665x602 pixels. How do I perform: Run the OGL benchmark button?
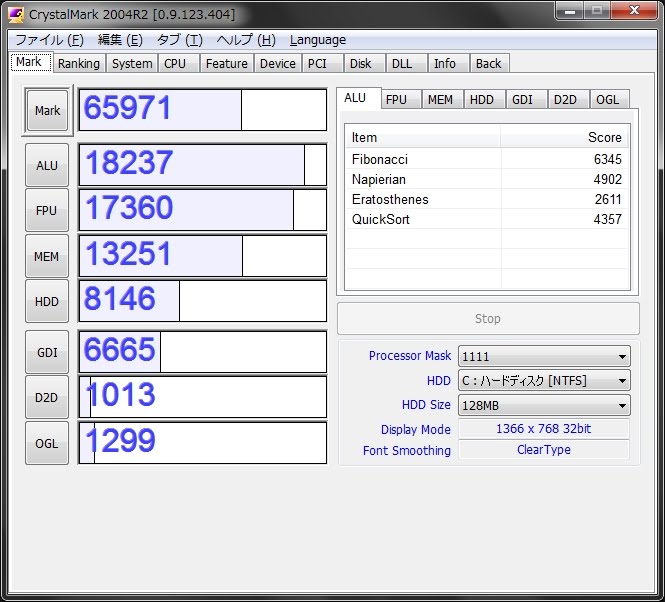pyautogui.click(x=47, y=443)
